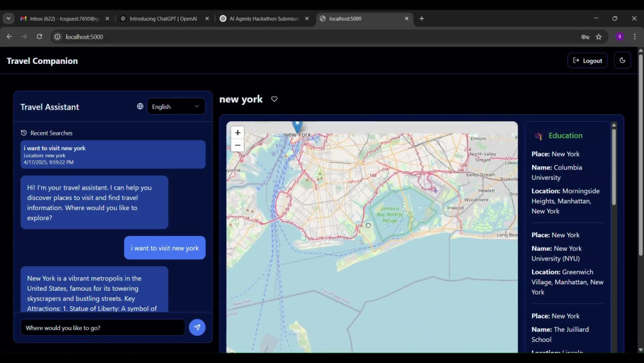
Task: Click the localhost:5000 address bar
Action: click(x=320, y=37)
